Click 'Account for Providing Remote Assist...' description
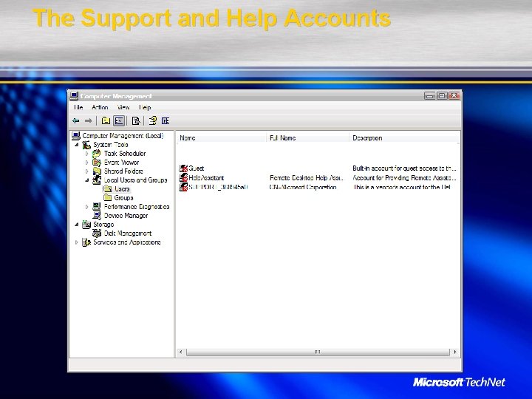The height and width of the screenshot is (399, 532). click(404, 177)
